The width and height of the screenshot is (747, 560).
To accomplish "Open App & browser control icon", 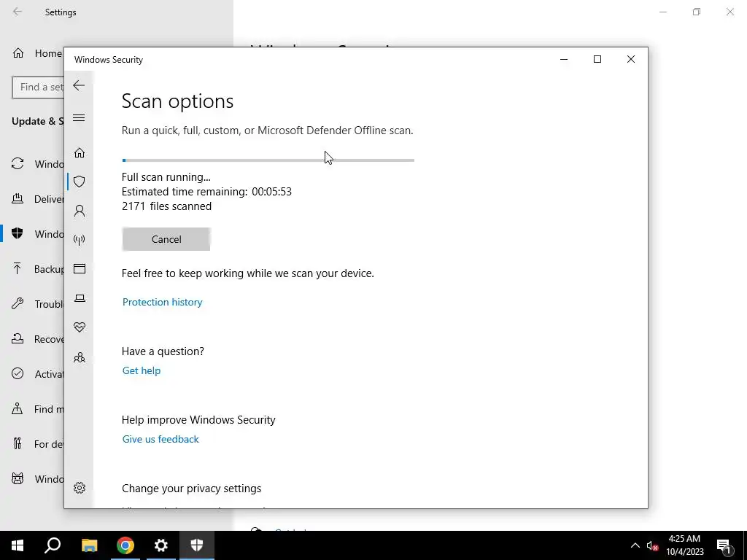I will click(80, 269).
